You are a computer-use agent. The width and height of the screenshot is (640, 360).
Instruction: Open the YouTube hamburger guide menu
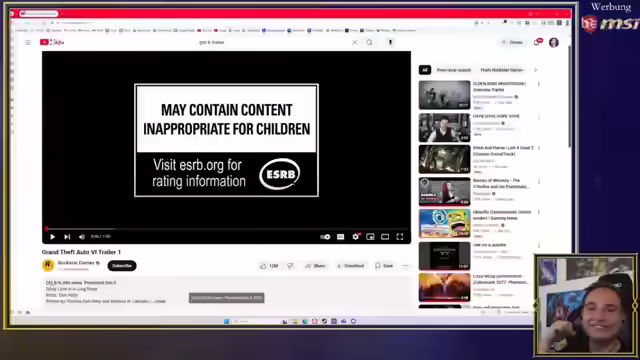[28, 42]
